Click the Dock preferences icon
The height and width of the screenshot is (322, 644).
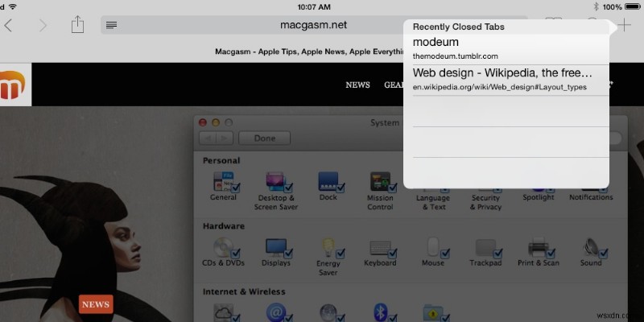(328, 182)
